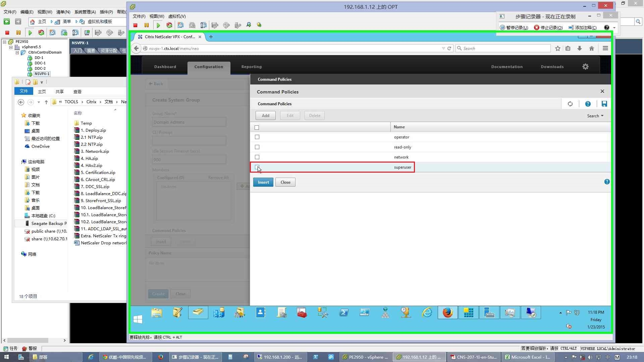Select OneDrive in explorer navigation

point(40,146)
